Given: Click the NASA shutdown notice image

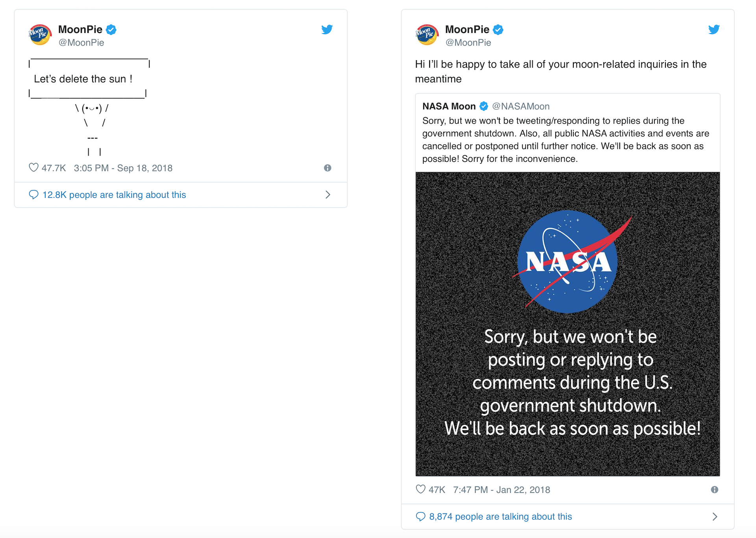Looking at the screenshot, I should (x=567, y=324).
